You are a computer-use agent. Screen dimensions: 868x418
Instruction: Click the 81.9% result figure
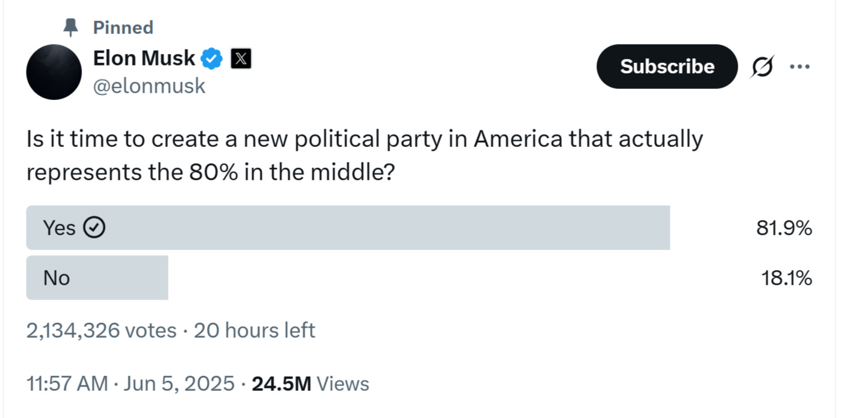[784, 228]
